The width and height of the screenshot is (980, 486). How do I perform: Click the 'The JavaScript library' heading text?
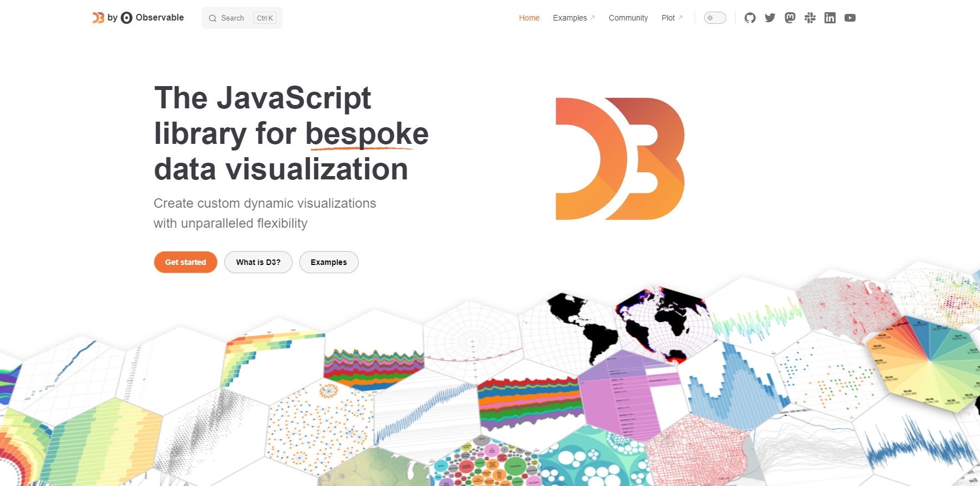pyautogui.click(x=263, y=116)
